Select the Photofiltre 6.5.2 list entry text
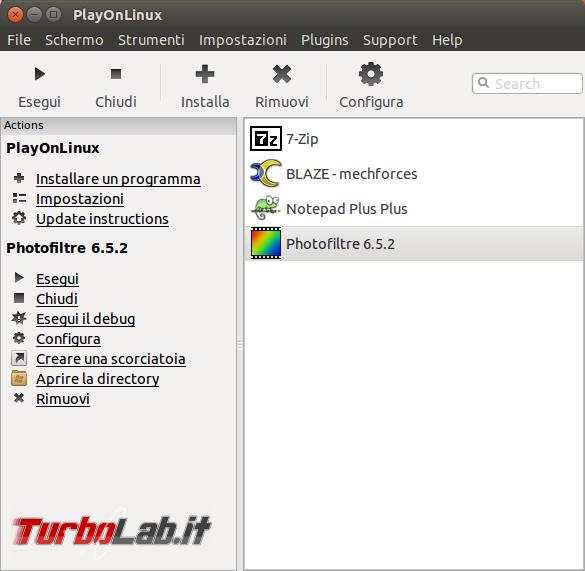The width and height of the screenshot is (585, 571). coord(340,243)
